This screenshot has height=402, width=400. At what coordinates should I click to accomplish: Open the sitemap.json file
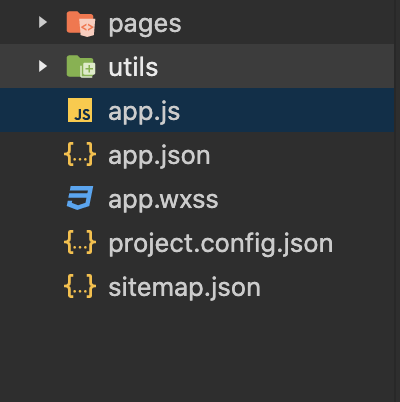point(184,288)
